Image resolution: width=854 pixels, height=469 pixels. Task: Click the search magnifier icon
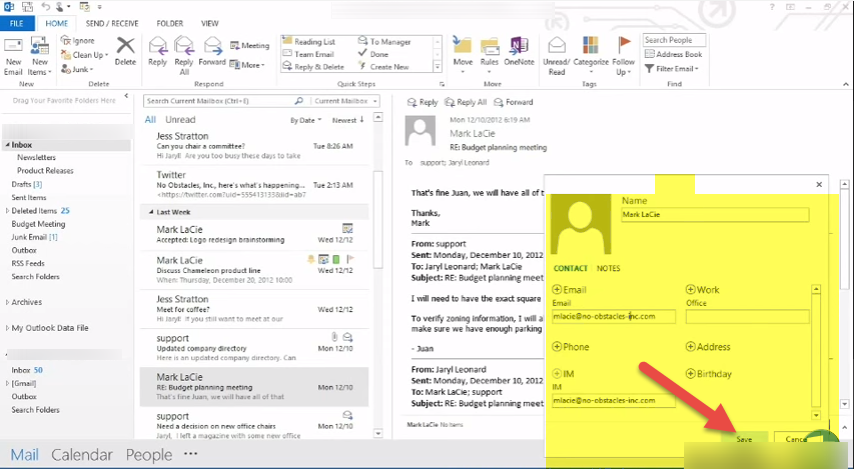[298, 101]
